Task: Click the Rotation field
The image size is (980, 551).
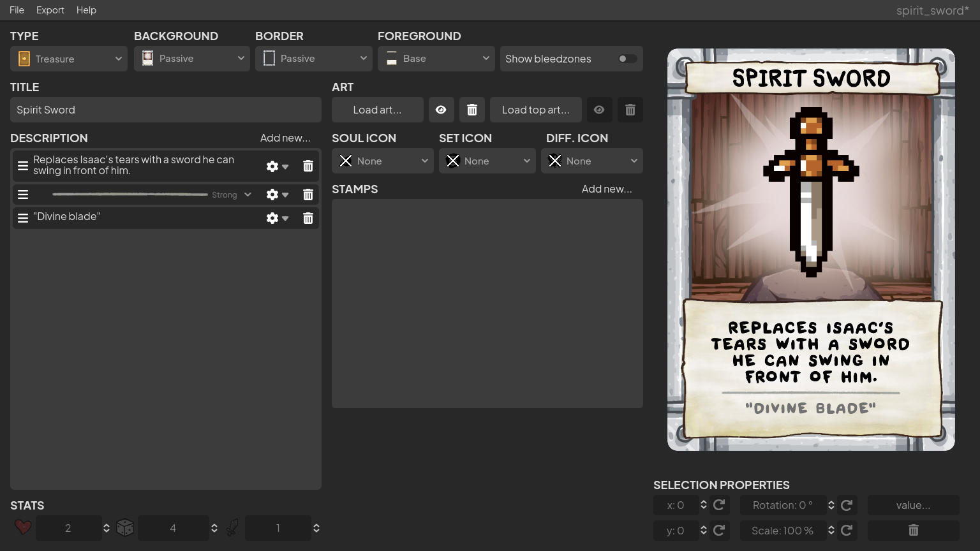Action: pos(783,505)
